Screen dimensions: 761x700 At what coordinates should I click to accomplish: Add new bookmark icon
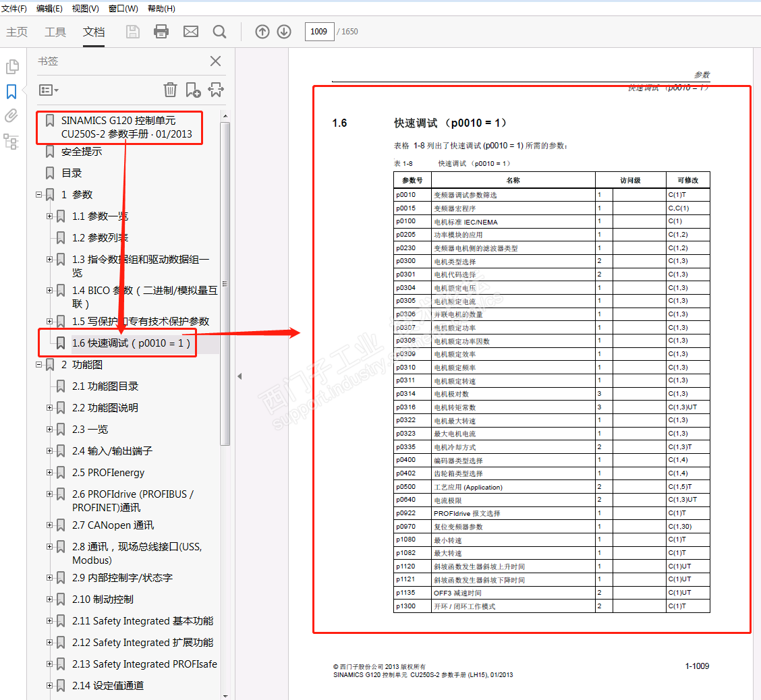tap(193, 90)
